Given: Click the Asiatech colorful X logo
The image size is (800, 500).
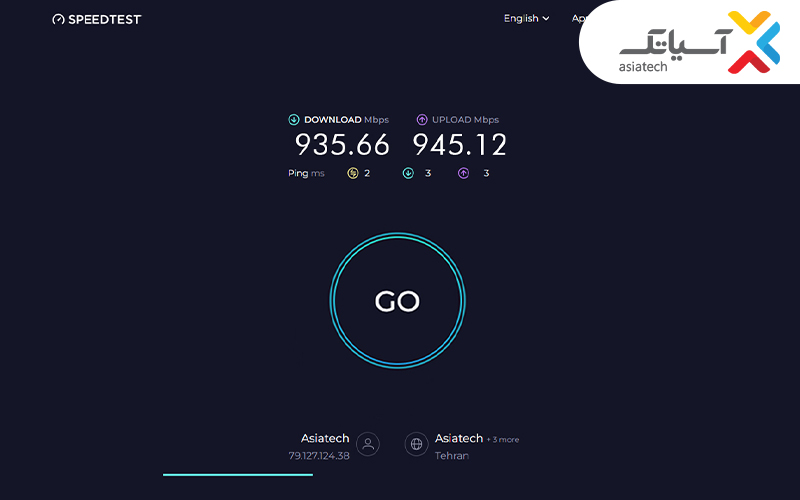Looking at the screenshot, I should 754,42.
